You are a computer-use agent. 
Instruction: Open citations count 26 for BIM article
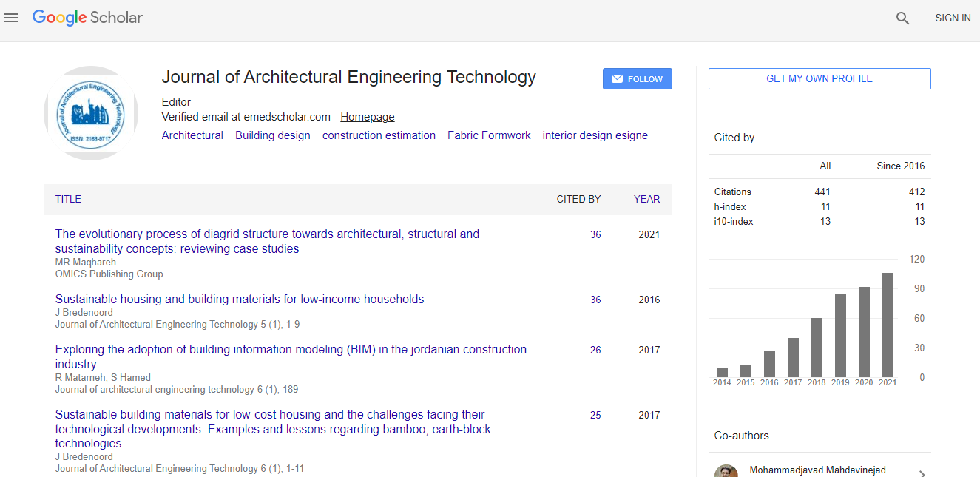pyautogui.click(x=595, y=350)
